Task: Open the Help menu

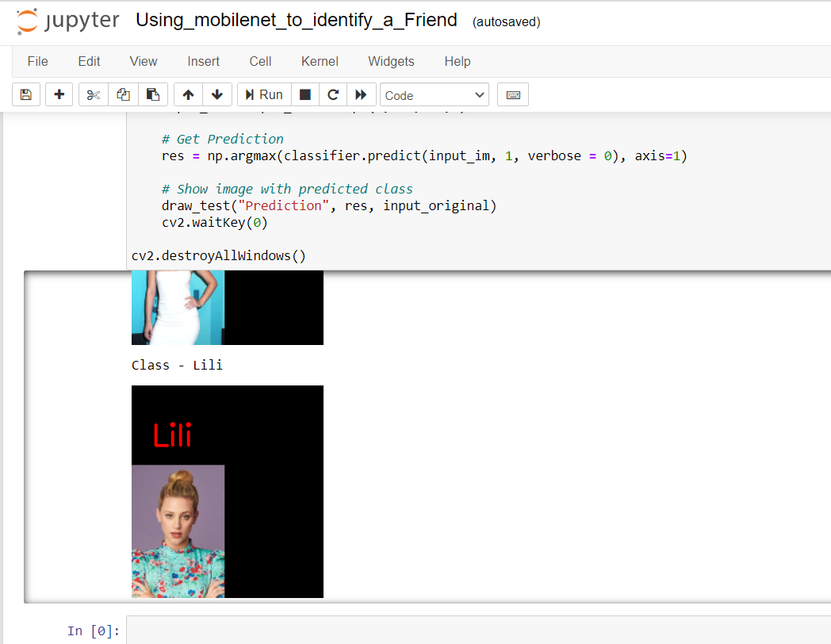Action: 458,62
